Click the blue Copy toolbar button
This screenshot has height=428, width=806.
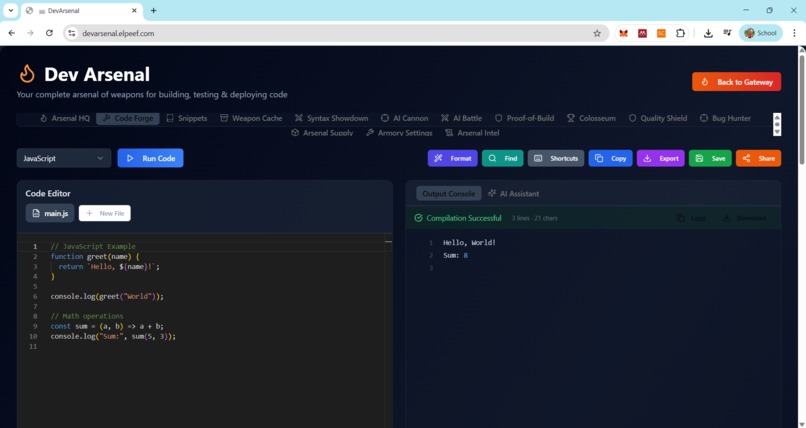610,158
